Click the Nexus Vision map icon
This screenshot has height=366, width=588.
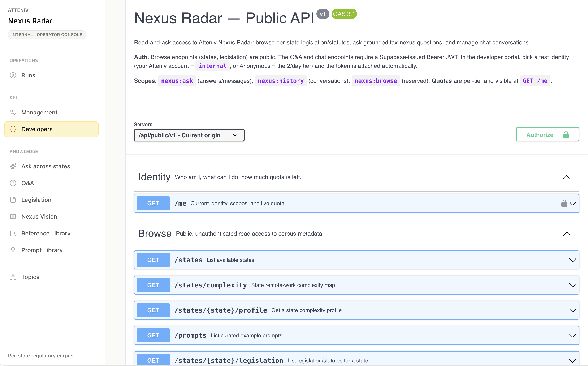tap(13, 216)
